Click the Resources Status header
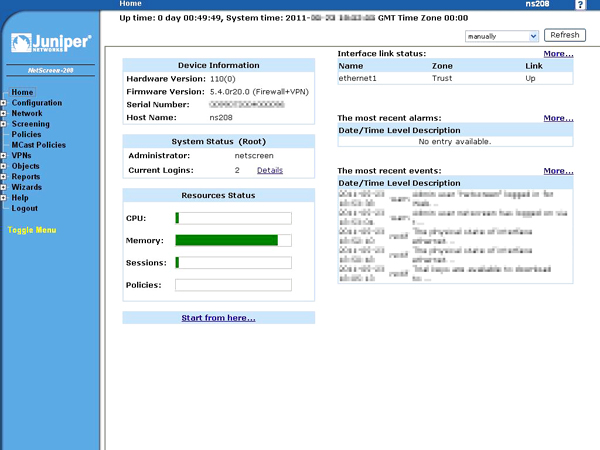Viewport: 600px width, 450px height. point(218,196)
